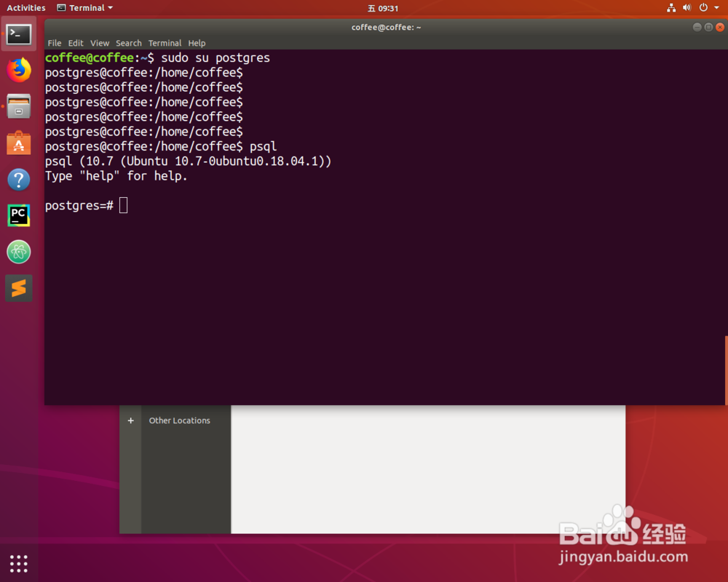Click the terminal title coffee@coffee: ~
Image resolution: width=728 pixels, height=582 pixels.
point(387,28)
